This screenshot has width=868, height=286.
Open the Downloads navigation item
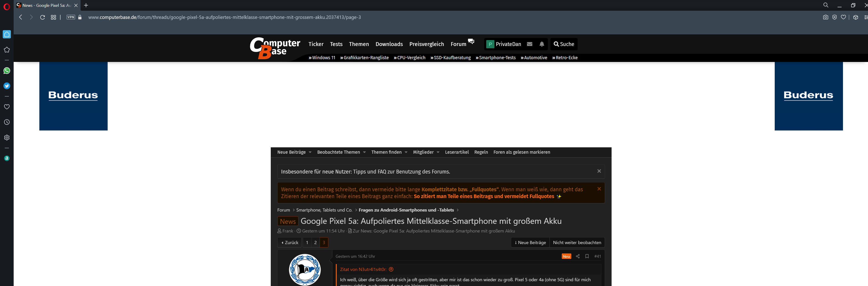click(389, 44)
